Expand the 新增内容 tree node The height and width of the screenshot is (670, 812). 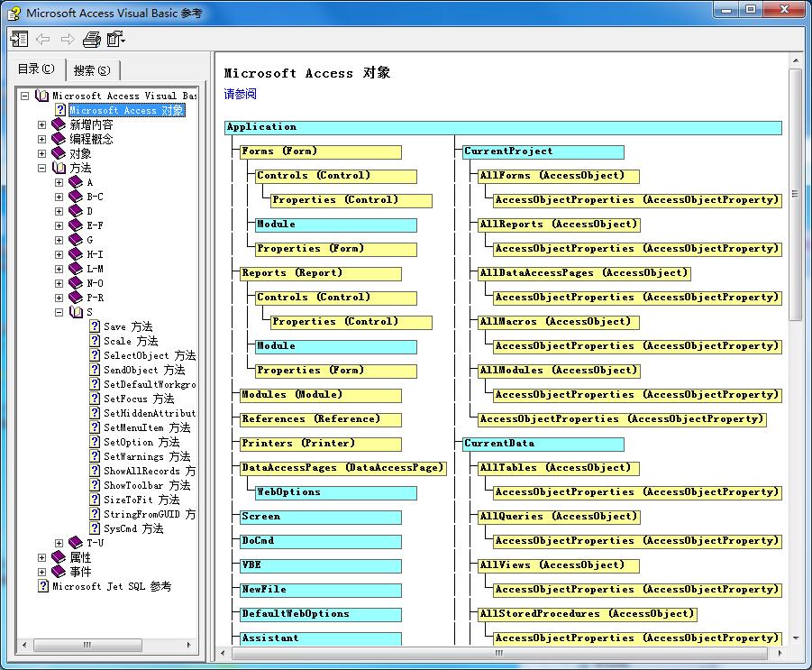[x=42, y=124]
